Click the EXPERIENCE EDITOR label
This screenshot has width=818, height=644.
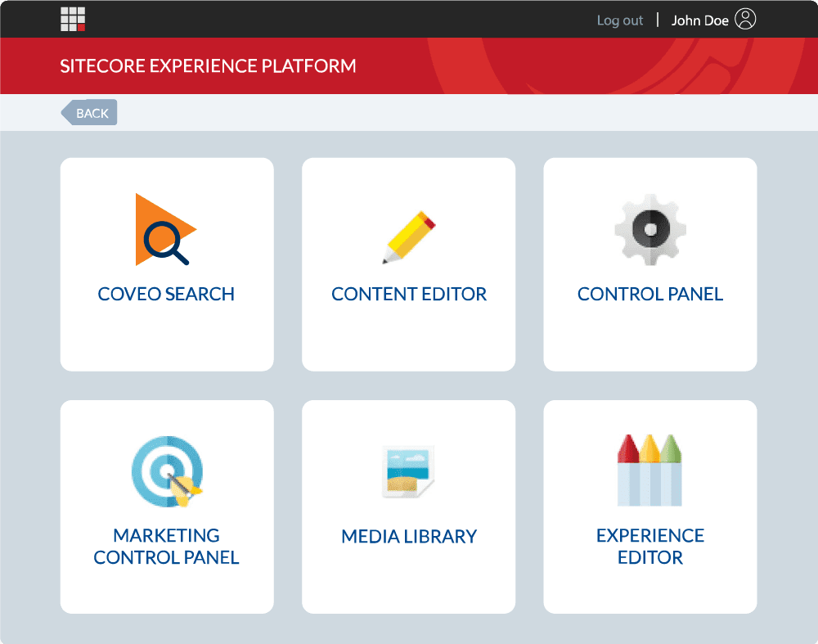point(650,547)
